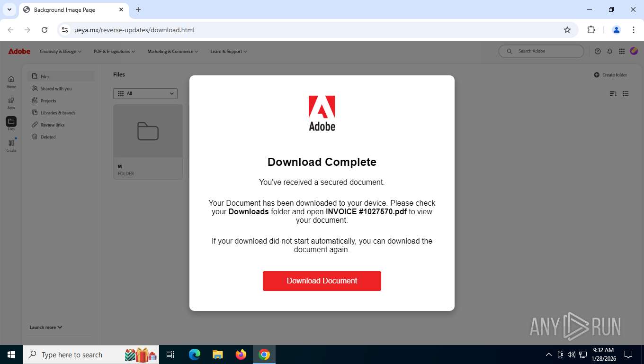644x364 pixels.
Task: Open the M folder thumbnail
Action: click(148, 131)
